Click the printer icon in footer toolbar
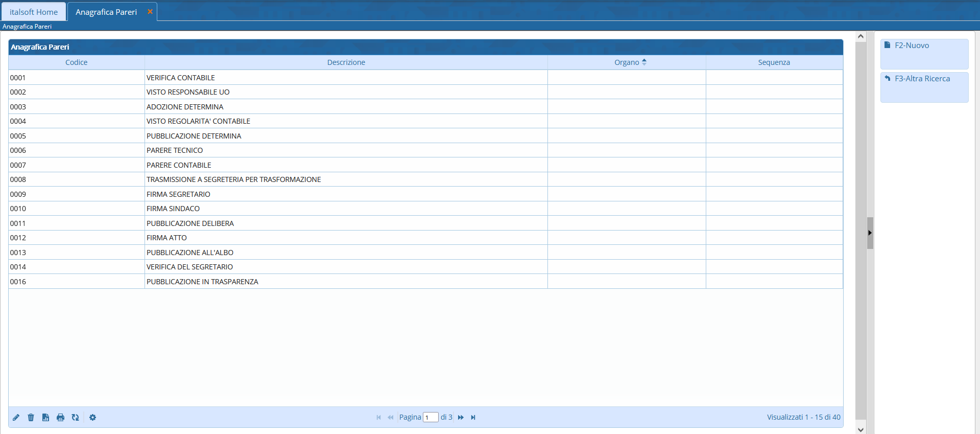The image size is (980, 434). point(60,418)
